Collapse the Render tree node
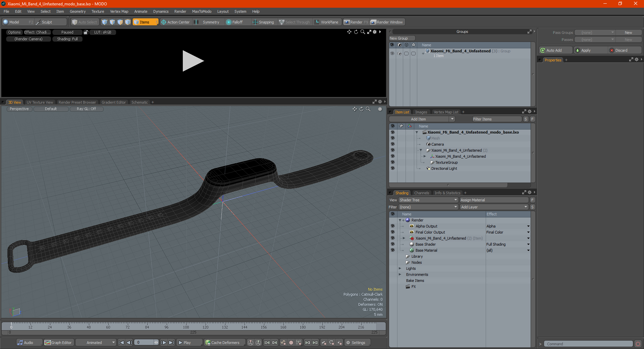Image resolution: width=644 pixels, height=349 pixels. click(x=400, y=220)
